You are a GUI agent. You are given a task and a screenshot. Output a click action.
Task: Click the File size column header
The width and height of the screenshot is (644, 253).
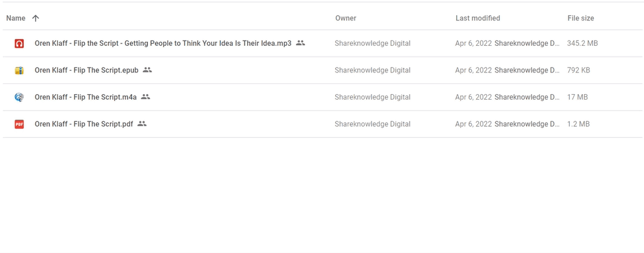pyautogui.click(x=581, y=18)
